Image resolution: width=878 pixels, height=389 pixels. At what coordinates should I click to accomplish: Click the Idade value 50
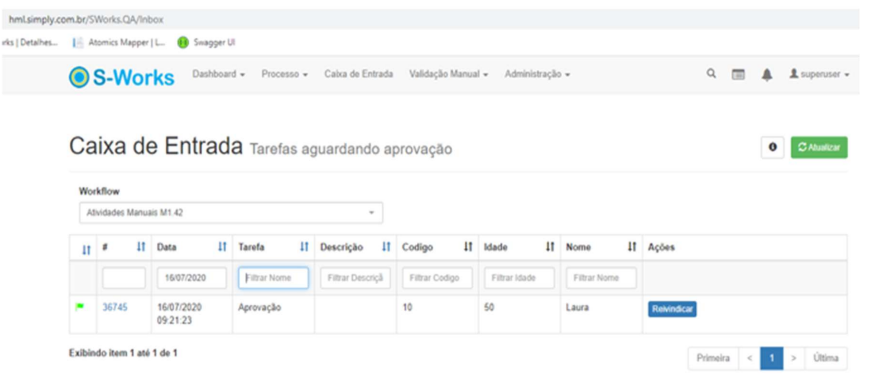489,307
